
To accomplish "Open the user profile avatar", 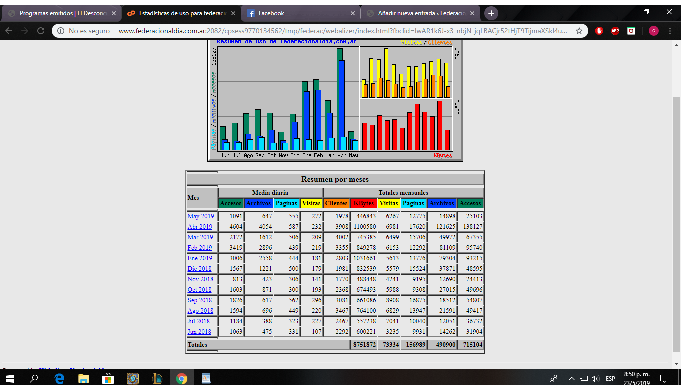I will click(653, 31).
